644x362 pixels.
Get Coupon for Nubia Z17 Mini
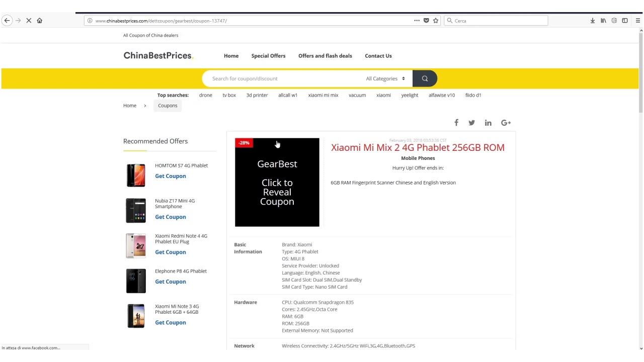[171, 217]
